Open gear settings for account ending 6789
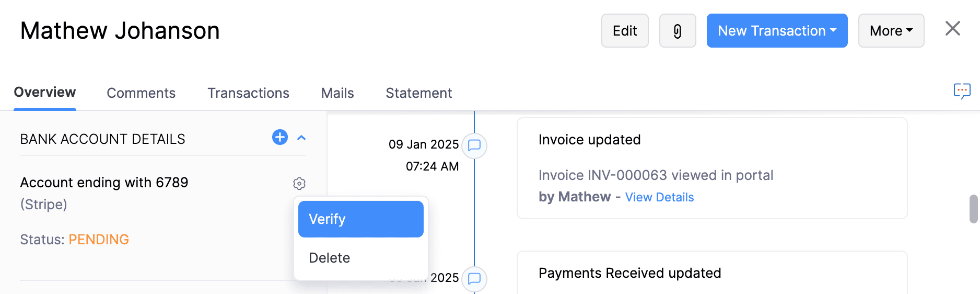980x294 pixels. [x=299, y=184]
